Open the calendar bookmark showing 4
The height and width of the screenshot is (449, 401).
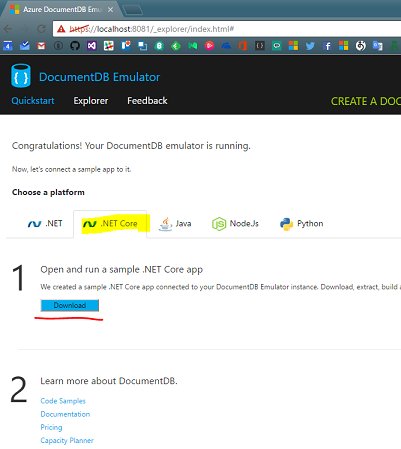(x=8, y=46)
